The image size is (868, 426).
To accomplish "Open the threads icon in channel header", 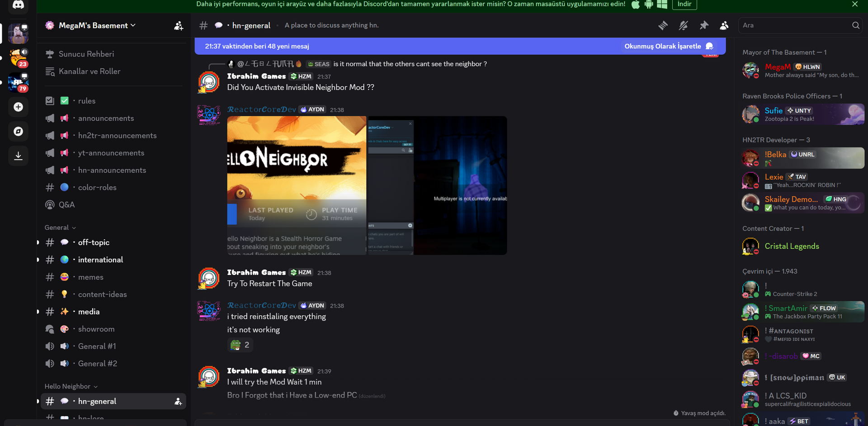I will tap(663, 25).
